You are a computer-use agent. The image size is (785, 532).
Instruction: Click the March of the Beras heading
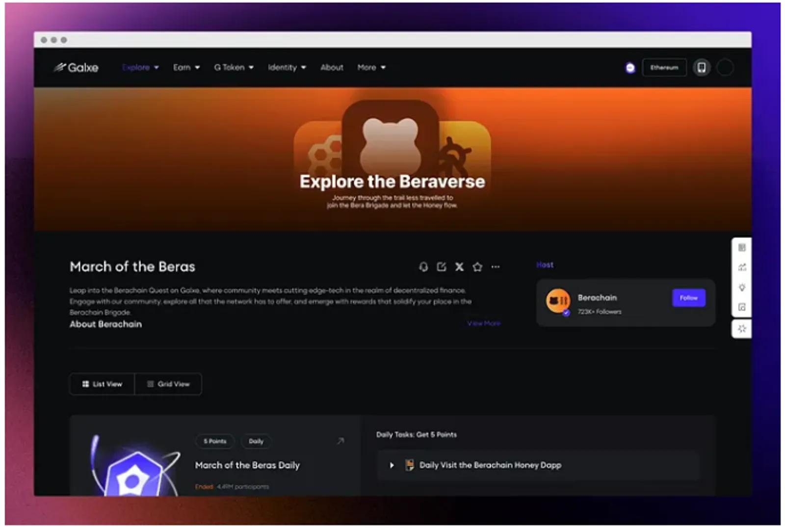(x=132, y=266)
